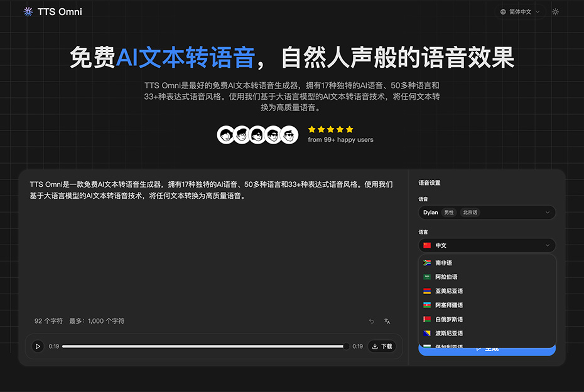
Task: Play the generated audio
Action: [38, 346]
